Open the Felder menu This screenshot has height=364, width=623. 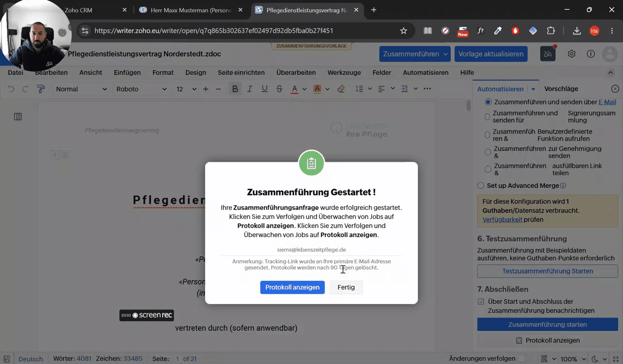[x=382, y=73]
